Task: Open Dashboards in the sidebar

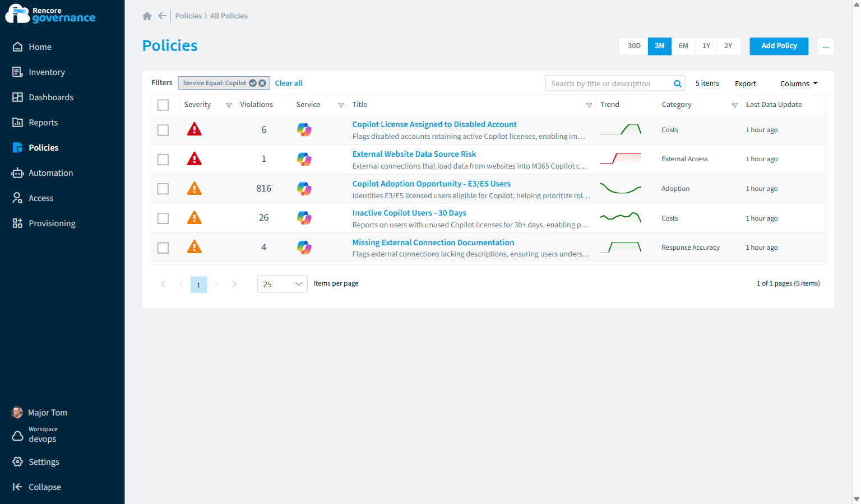Action: [43, 97]
